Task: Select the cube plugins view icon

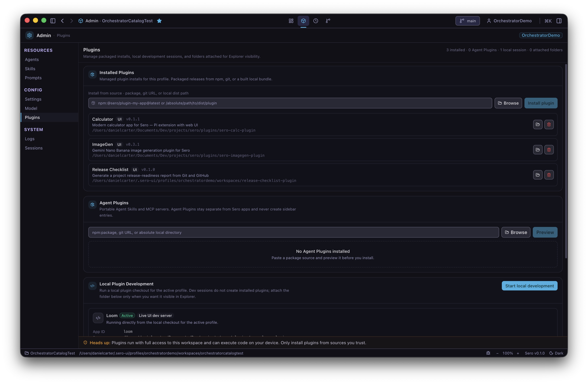Action: coord(303,21)
